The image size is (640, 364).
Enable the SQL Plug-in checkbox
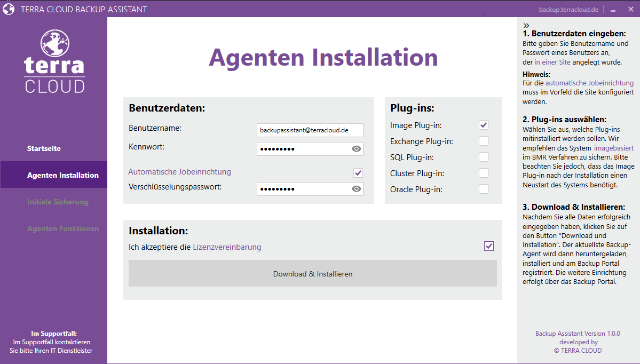484,157
